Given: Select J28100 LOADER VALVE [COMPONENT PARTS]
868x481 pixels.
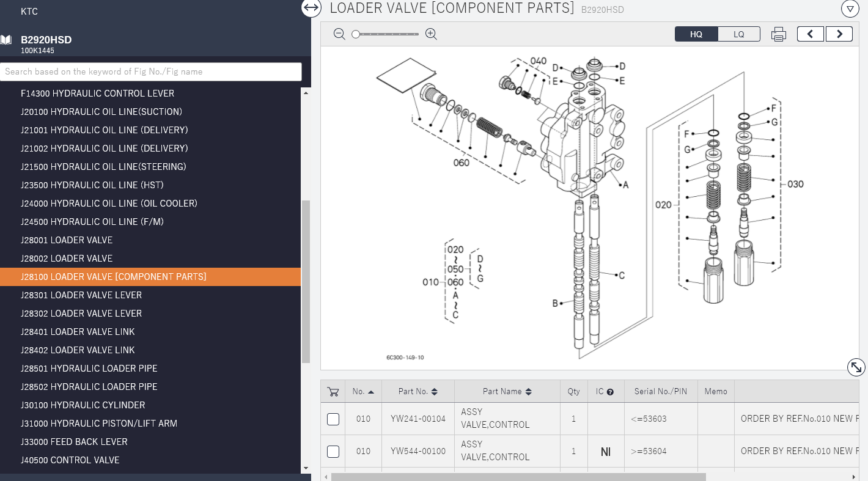Looking at the screenshot, I should pos(150,277).
